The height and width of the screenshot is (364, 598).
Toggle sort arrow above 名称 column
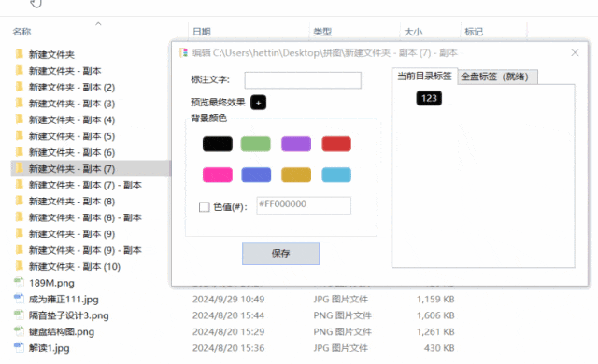point(98,24)
